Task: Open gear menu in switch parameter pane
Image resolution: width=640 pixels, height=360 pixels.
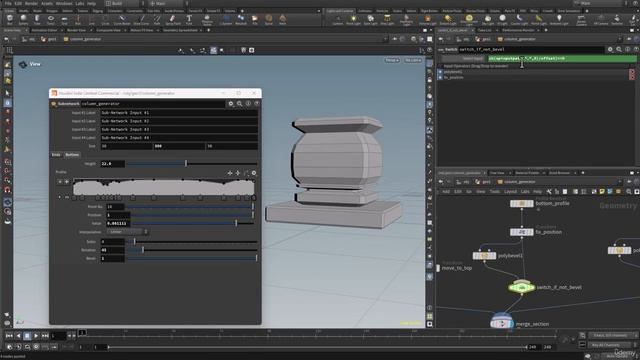Action: click(x=610, y=49)
